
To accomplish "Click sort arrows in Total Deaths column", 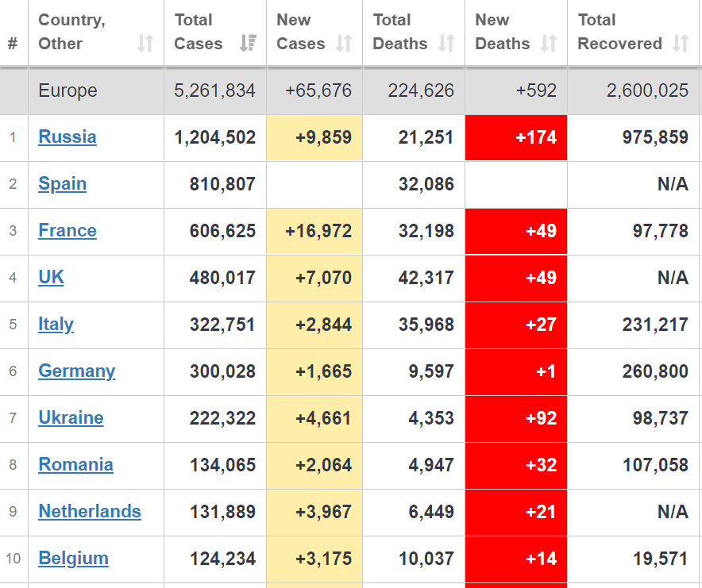I will pos(446,44).
